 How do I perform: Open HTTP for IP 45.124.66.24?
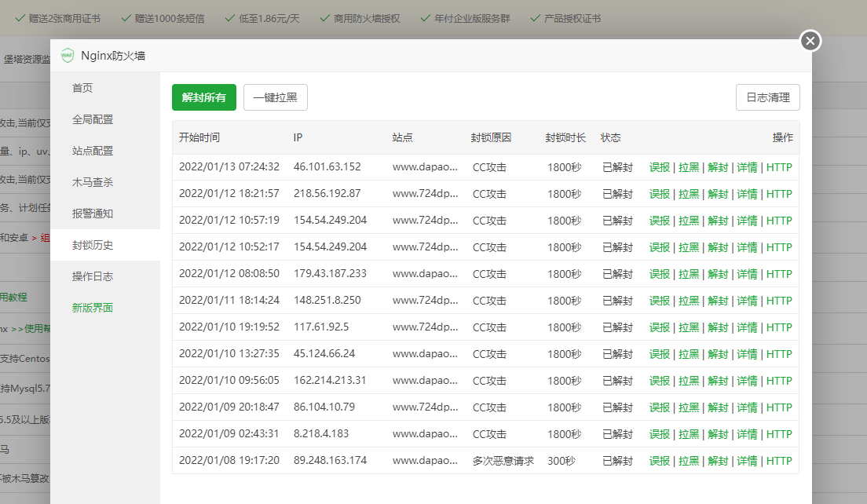[779, 354]
